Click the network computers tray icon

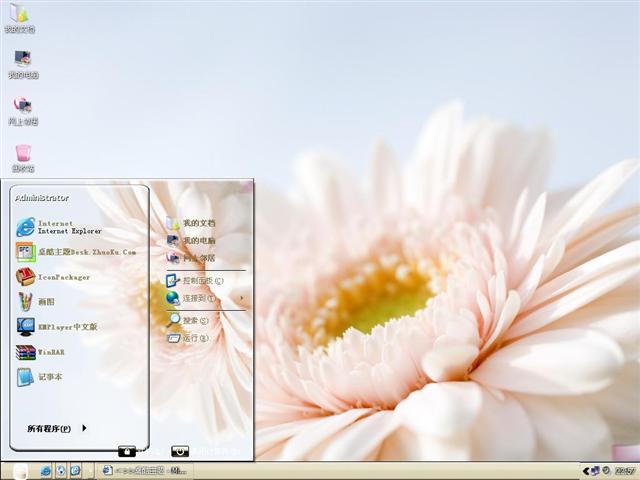pos(596,471)
